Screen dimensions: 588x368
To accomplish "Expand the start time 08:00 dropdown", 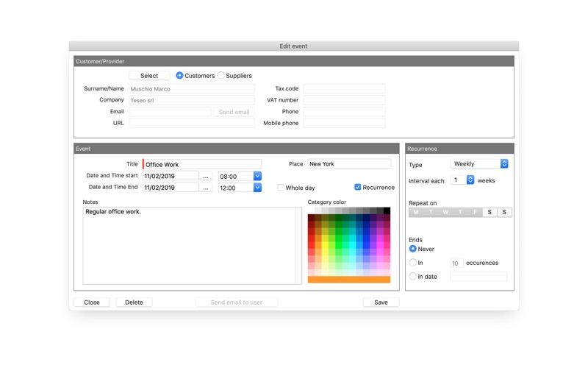I will (x=257, y=176).
